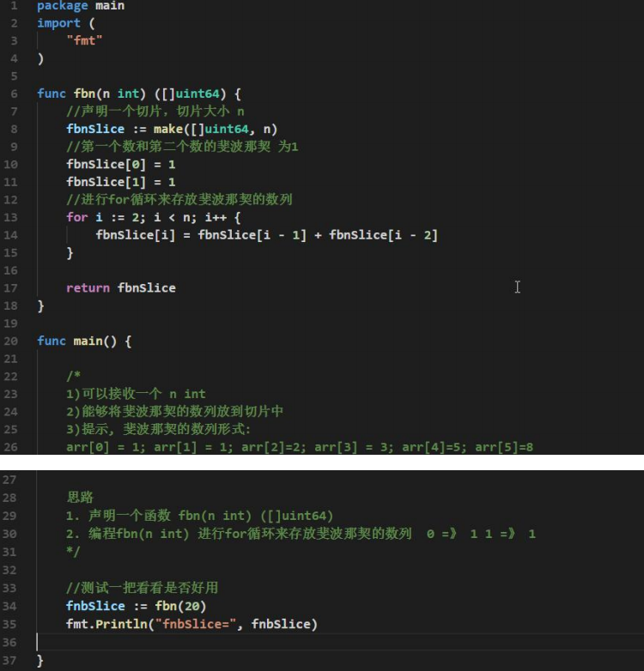Click the 'fmt.Println("fnbSlice=", fnbSlice)' line
Viewport: 644px width, 671px height.
191,625
